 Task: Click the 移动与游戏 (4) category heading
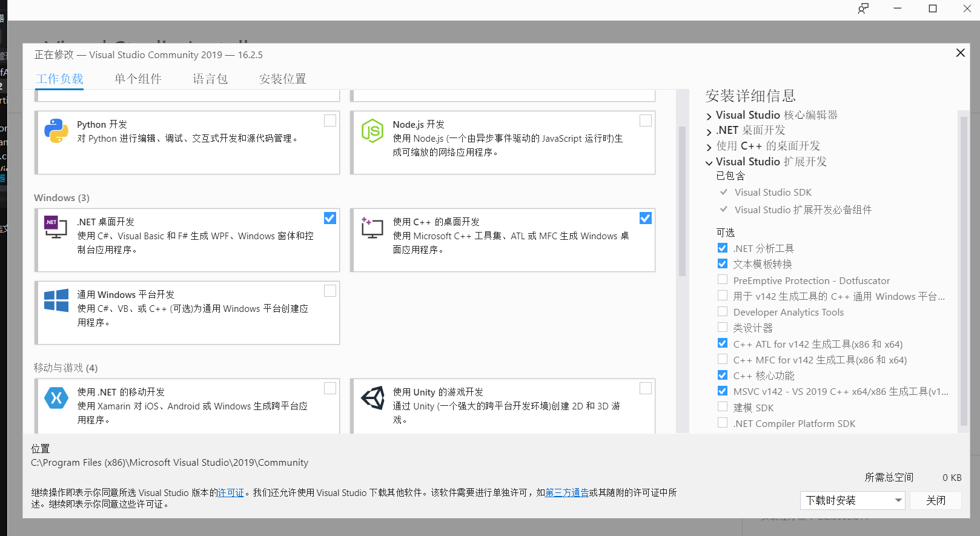tap(65, 368)
